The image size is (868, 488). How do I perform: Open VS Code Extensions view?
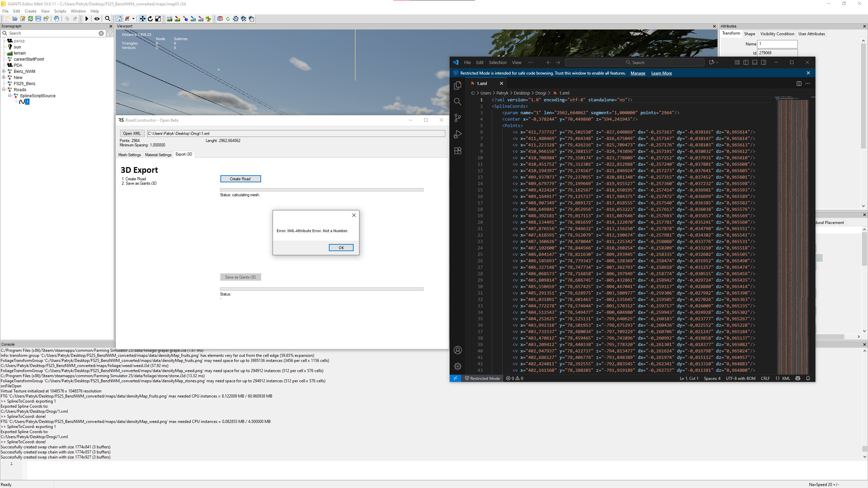[458, 151]
